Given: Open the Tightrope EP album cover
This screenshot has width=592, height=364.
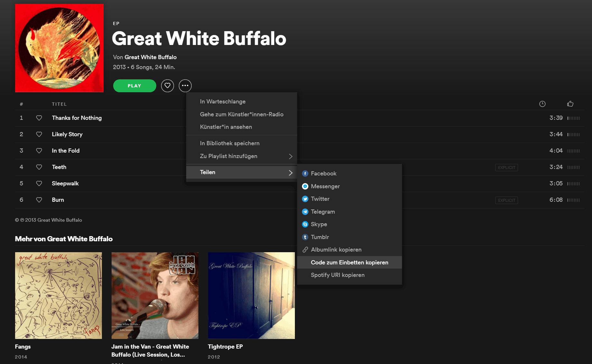Looking at the screenshot, I should (x=251, y=296).
